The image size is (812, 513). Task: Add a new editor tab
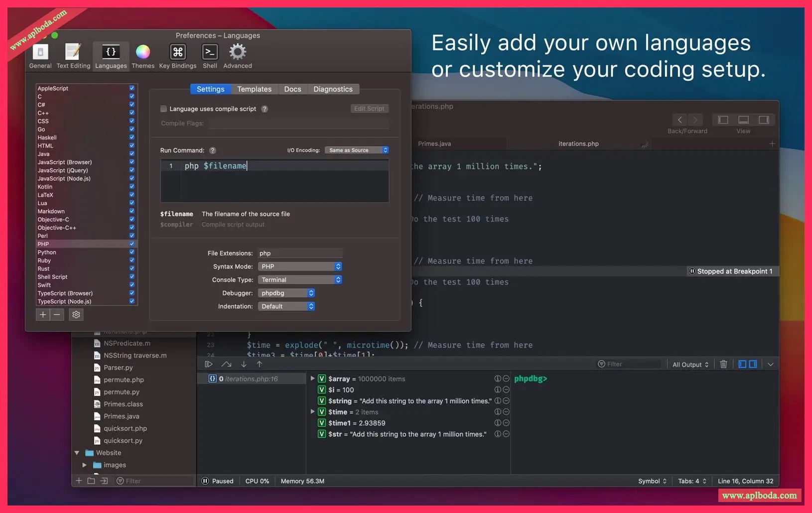[x=772, y=144]
